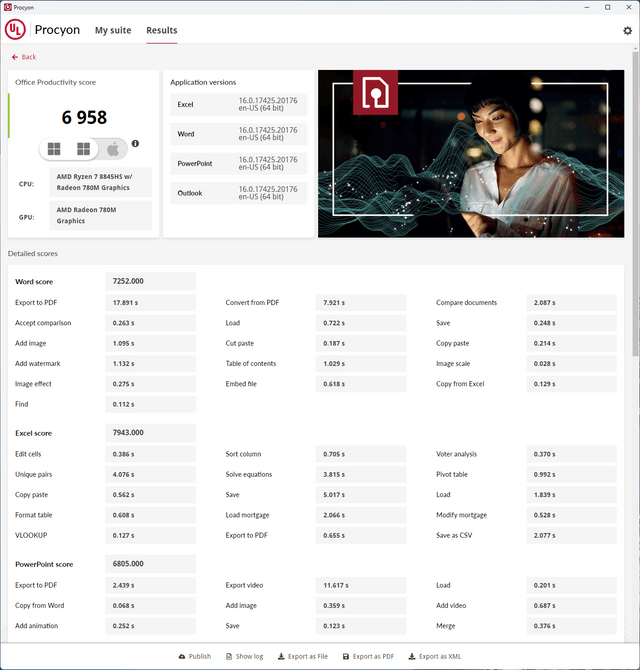640x670 pixels.
Task: Click the Excel score value 7943.000
Action: pyautogui.click(x=150, y=433)
